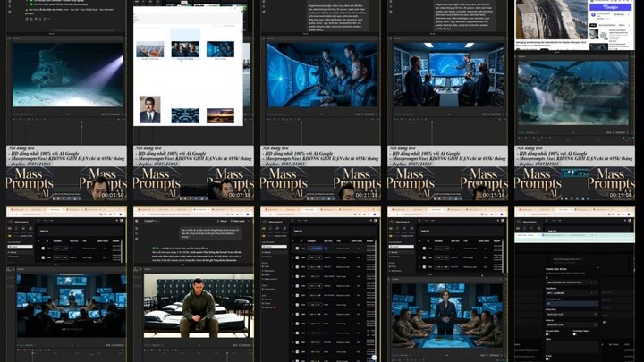
Task: Select the blue control room image in file picker
Action: tap(221, 49)
